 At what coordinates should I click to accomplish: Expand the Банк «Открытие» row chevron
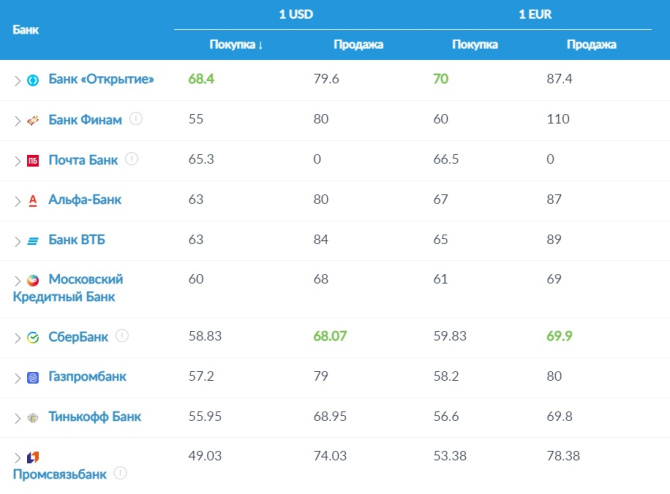coord(17,80)
